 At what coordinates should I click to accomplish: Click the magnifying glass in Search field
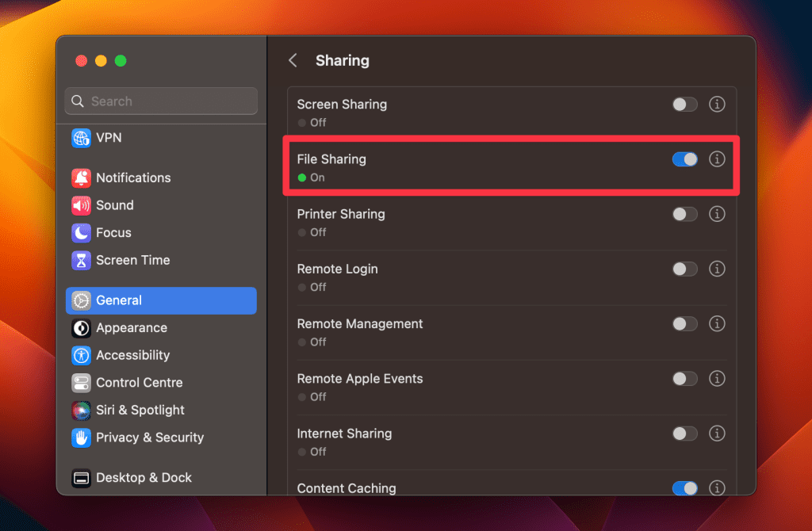coord(78,101)
